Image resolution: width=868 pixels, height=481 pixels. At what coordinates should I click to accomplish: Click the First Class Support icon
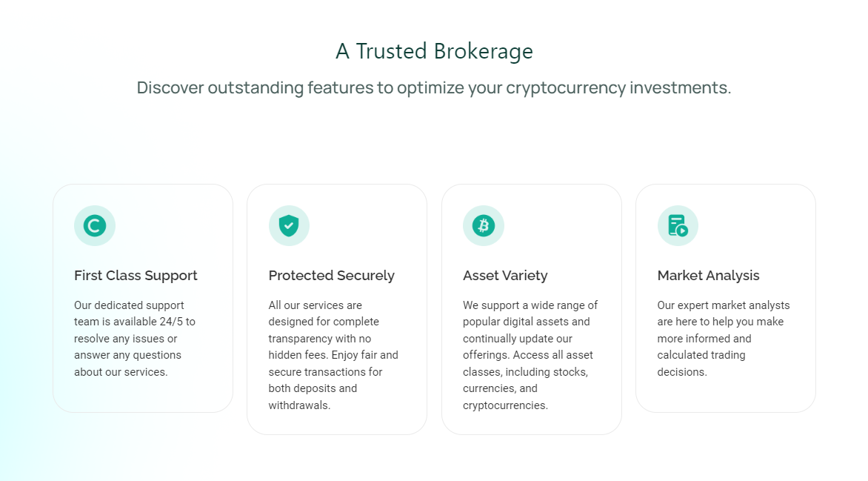point(95,225)
